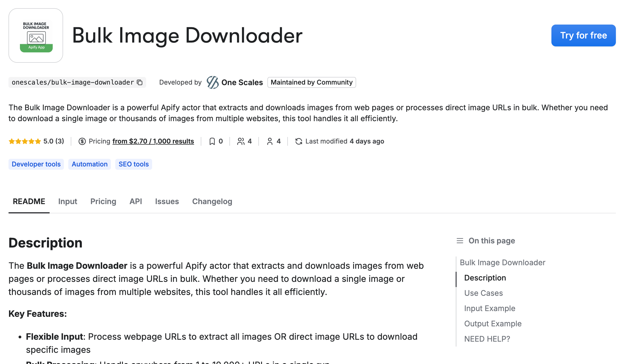Select the SEO tools category tag
638x364 pixels.
coord(134,164)
